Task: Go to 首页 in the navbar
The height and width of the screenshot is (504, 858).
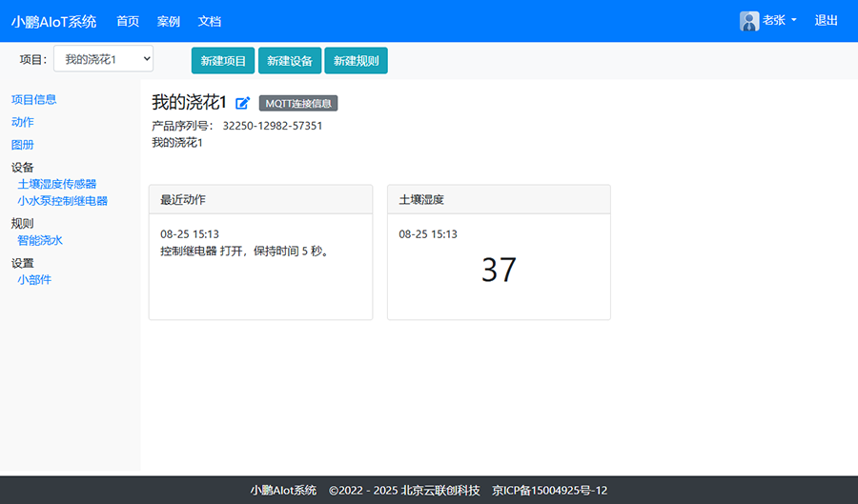Action: pos(128,21)
